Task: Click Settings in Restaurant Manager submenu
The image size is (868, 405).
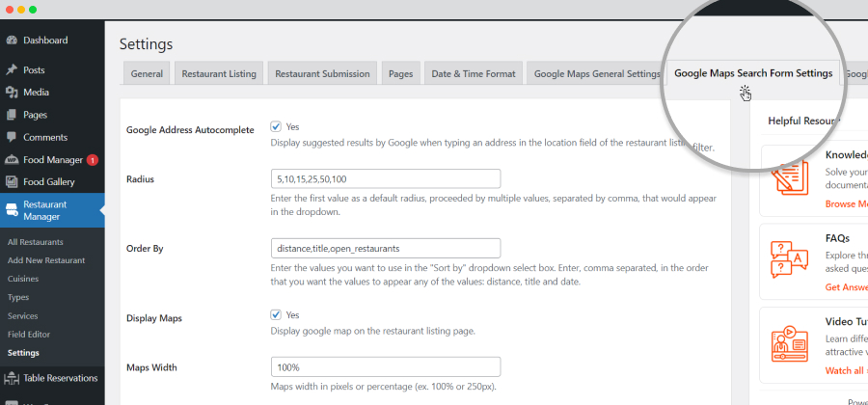Action: pos(23,352)
